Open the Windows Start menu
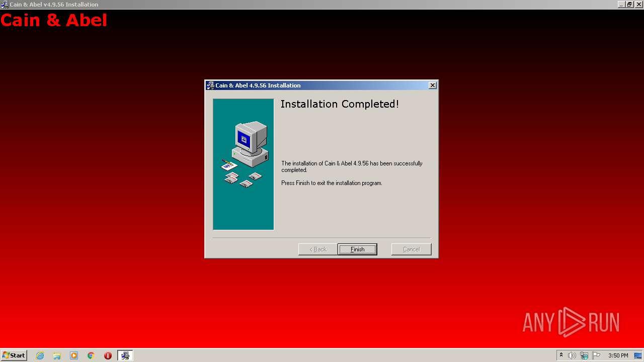Screen dimensions: 644x362 tap(14, 355)
